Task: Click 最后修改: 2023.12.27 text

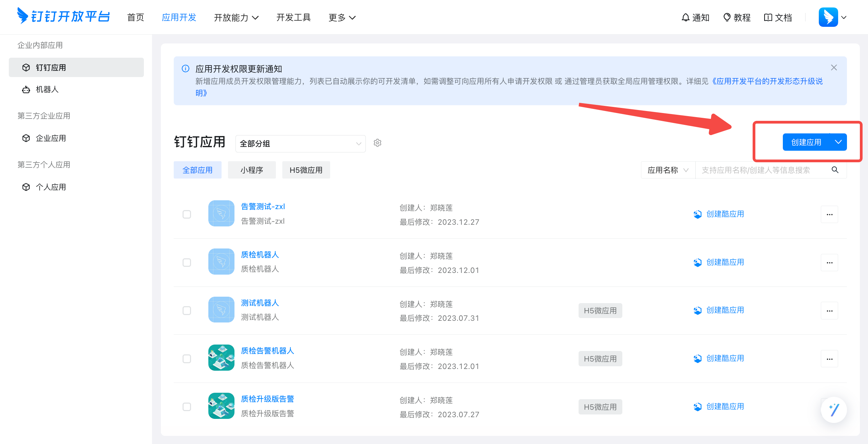Action: [x=439, y=222]
